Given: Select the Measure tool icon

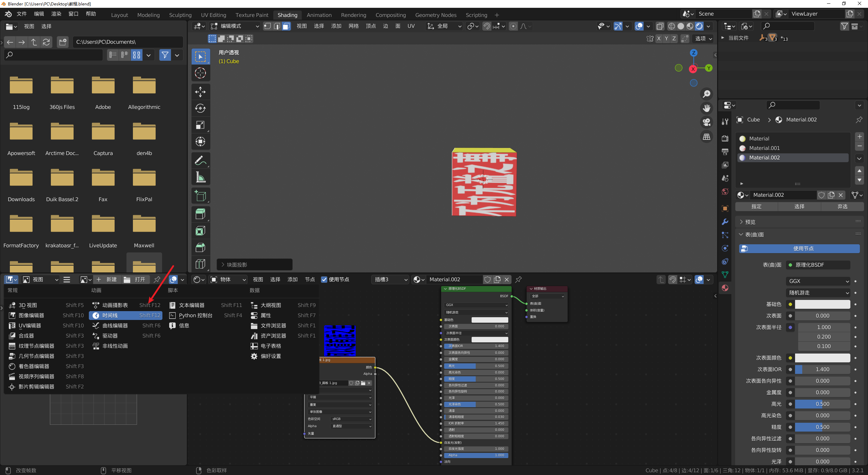Looking at the screenshot, I should pyautogui.click(x=200, y=177).
